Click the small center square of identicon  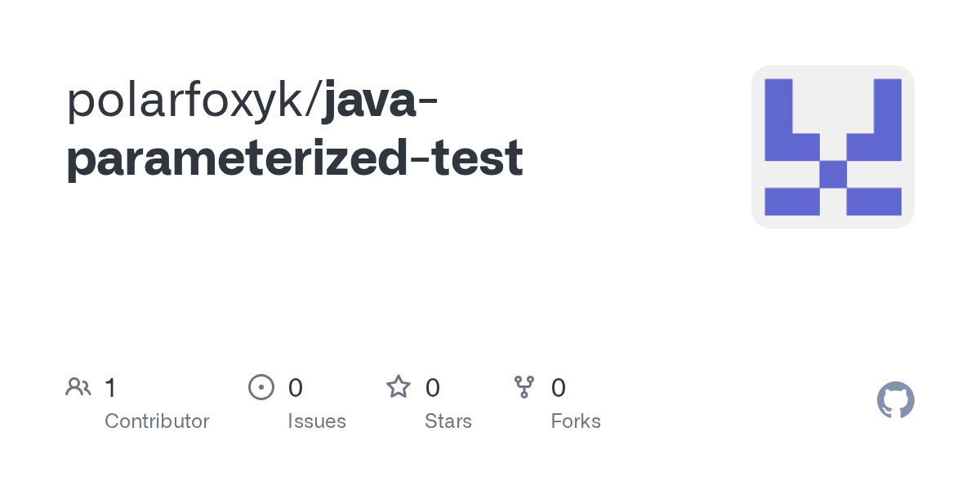[832, 174]
